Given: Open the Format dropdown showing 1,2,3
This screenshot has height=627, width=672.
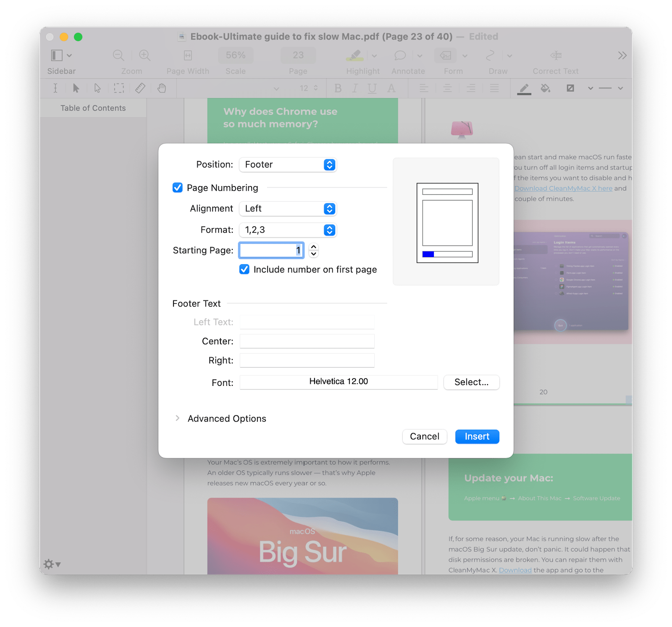Looking at the screenshot, I should [x=288, y=230].
